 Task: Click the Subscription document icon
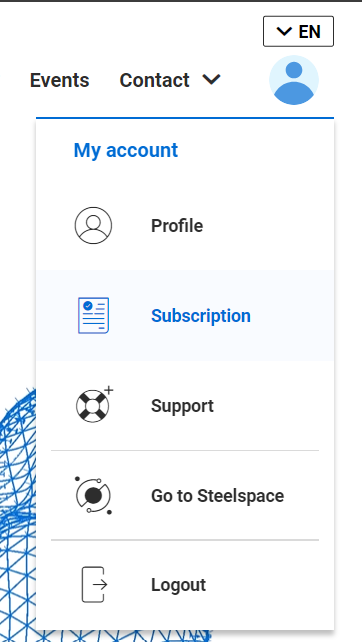tap(93, 315)
